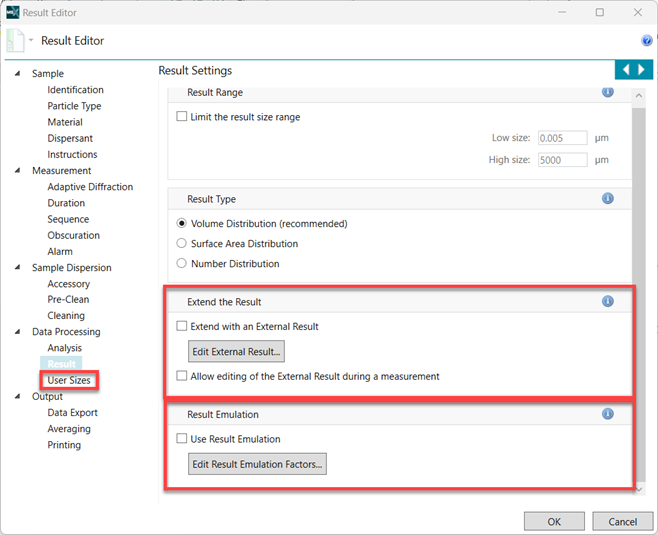Open Alarm settings
658x535 pixels.
tap(60, 251)
